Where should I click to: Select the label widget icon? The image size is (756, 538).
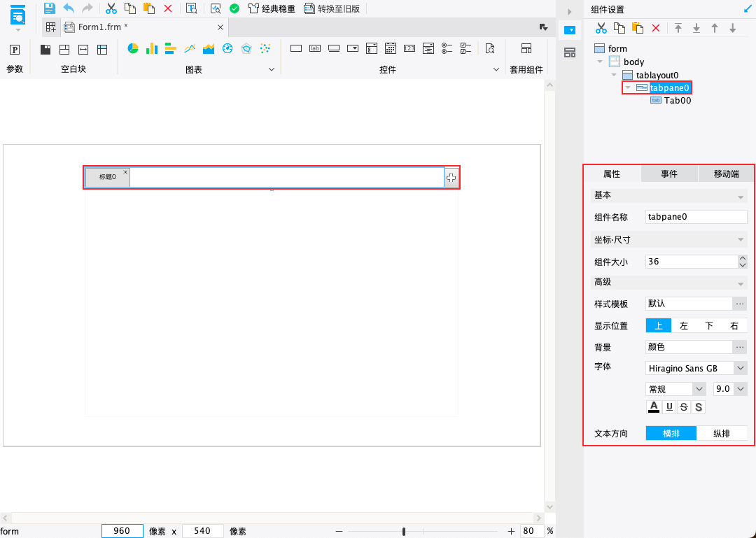(x=315, y=48)
